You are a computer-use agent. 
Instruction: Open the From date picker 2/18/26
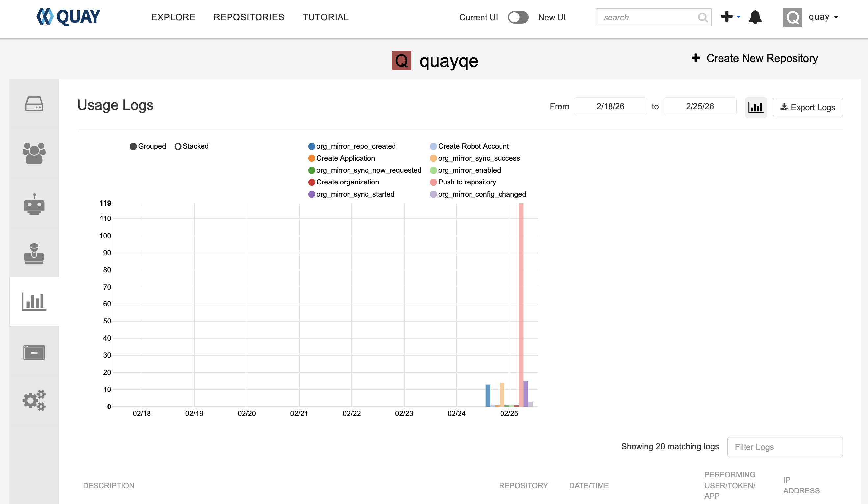[x=610, y=106]
